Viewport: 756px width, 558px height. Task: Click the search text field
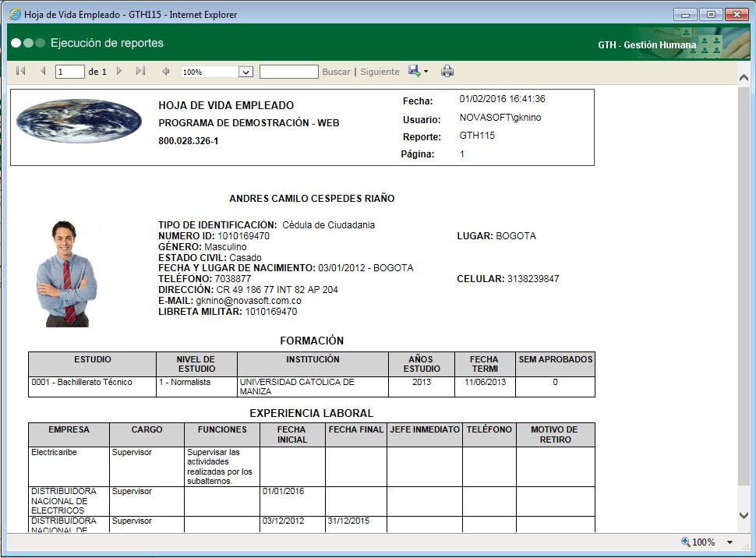289,72
